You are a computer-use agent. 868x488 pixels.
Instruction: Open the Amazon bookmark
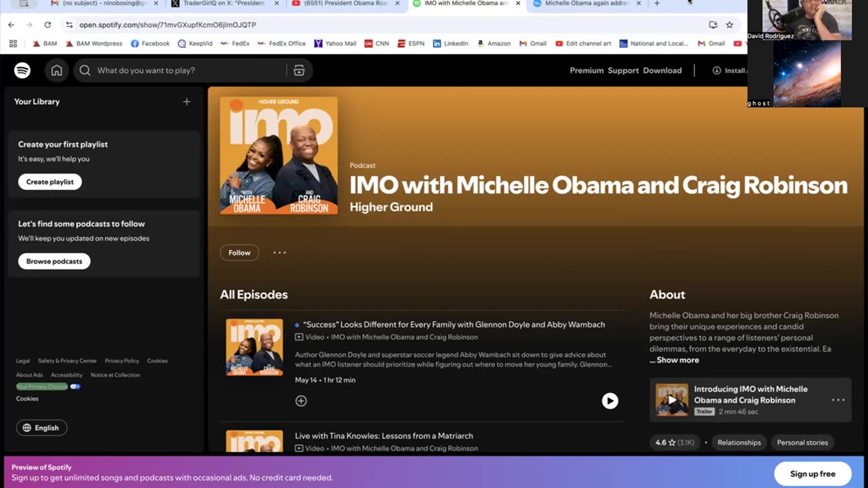[494, 43]
